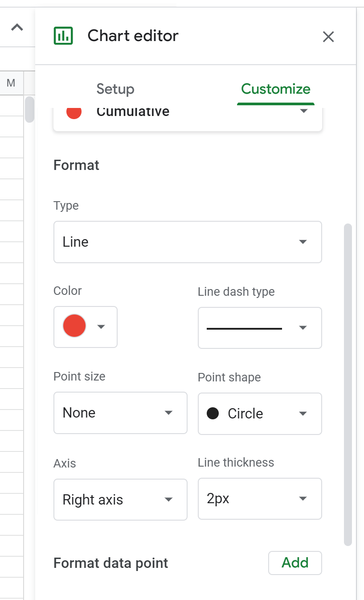Open the Color picker dropdown arrow
364x600 pixels.
point(101,327)
